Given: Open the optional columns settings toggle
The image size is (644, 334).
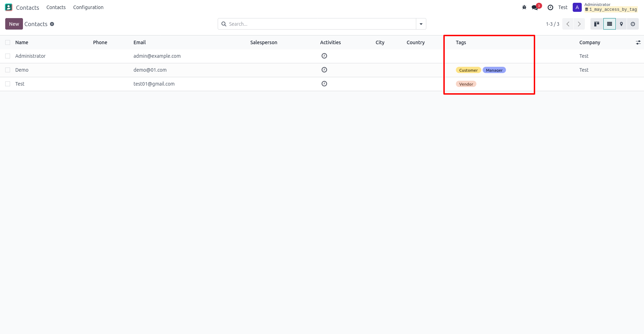Looking at the screenshot, I should click(x=638, y=42).
